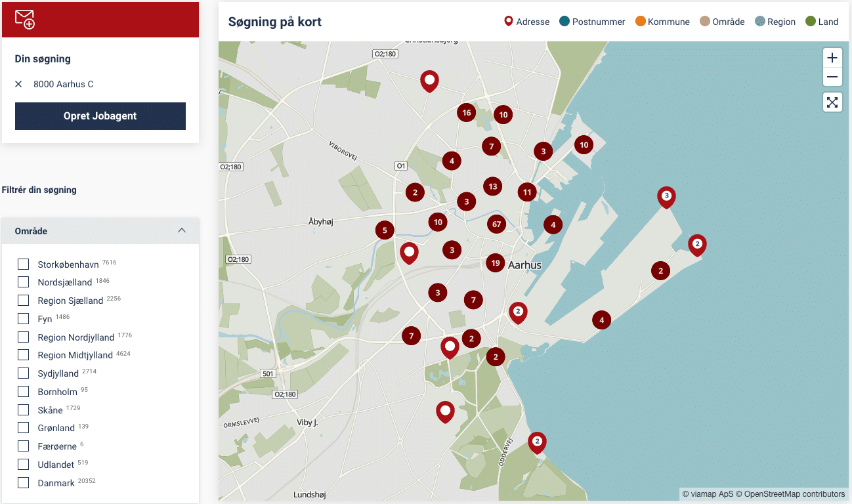
Task: Click the viamap ApS attribution link
Action: click(707, 493)
